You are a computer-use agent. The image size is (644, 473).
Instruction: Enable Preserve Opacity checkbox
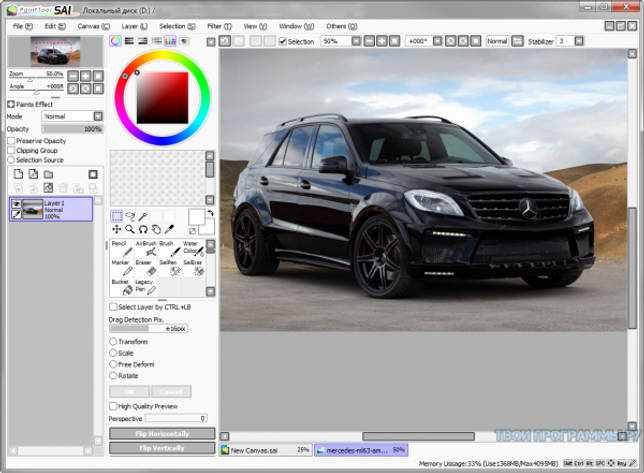[11, 141]
